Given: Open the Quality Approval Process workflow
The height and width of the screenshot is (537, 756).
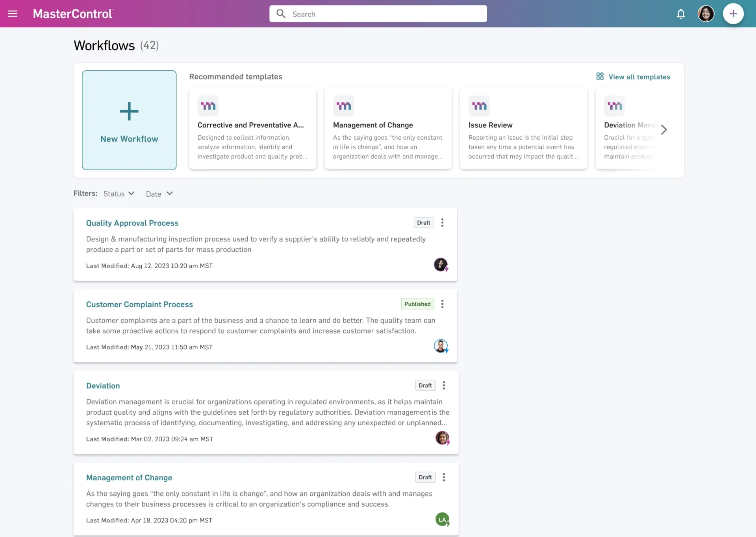Looking at the screenshot, I should (x=132, y=223).
